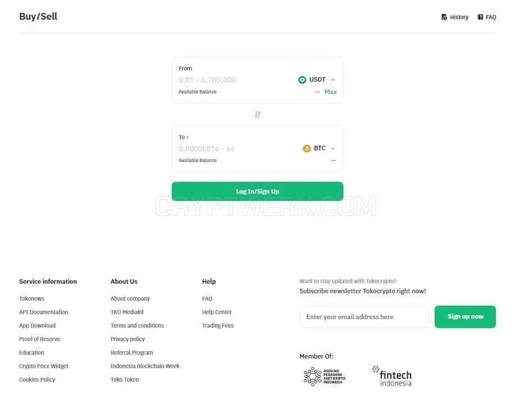This screenshot has width=532, height=412.
Task: Click the USDT coin icon
Action: [302, 80]
